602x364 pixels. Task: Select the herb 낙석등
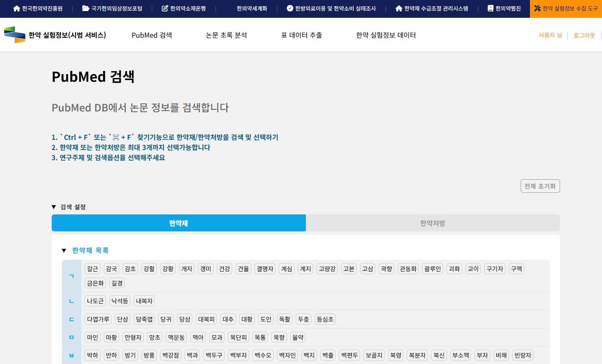click(119, 301)
